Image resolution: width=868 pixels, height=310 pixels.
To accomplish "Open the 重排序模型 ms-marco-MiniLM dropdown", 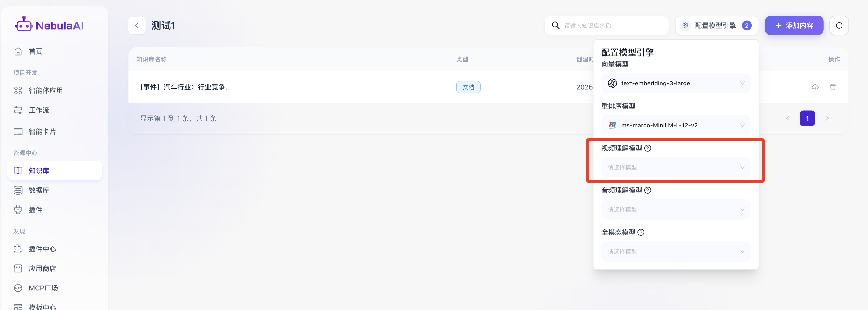I will pyautogui.click(x=675, y=125).
